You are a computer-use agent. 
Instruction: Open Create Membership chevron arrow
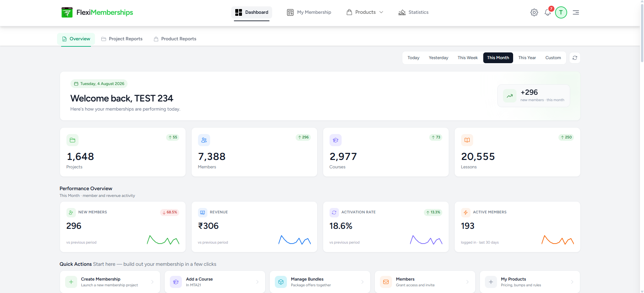(x=152, y=282)
